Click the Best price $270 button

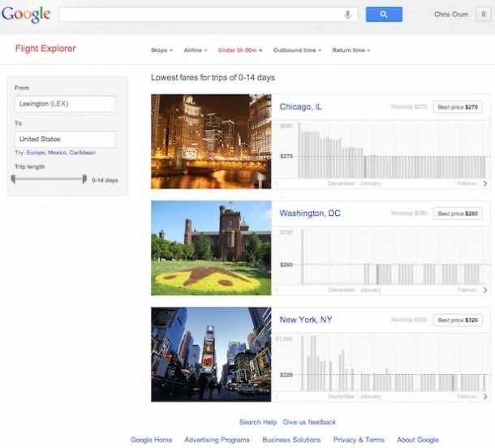pyautogui.click(x=458, y=106)
